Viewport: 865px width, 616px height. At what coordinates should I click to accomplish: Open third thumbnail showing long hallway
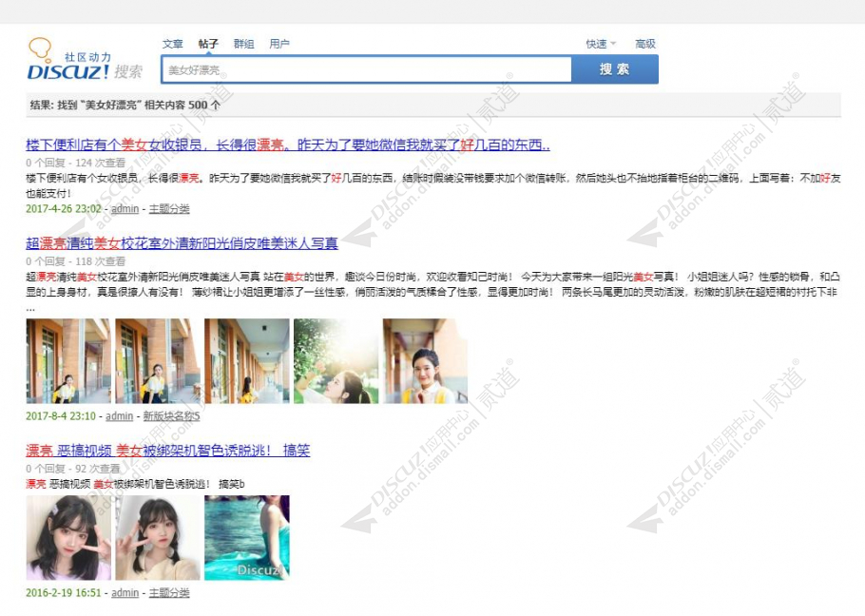click(x=247, y=361)
